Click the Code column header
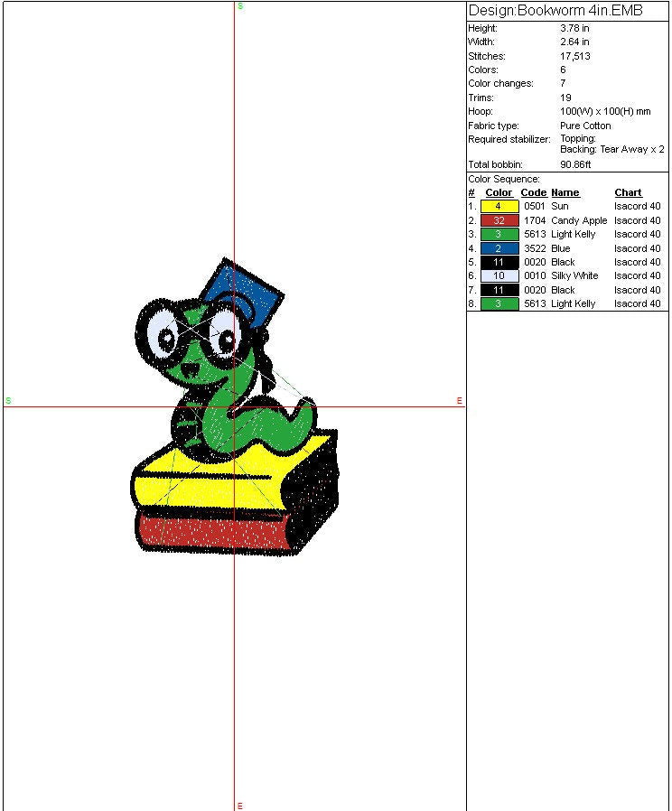 (534, 192)
